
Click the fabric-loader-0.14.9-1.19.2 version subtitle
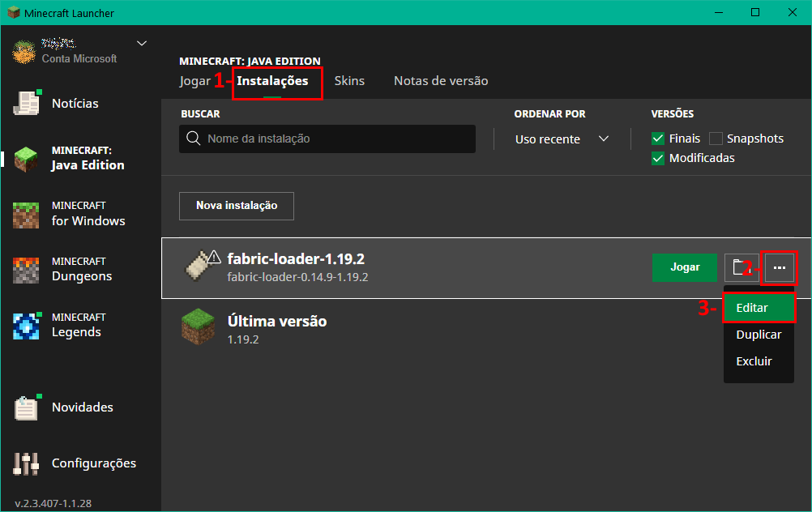point(297,278)
